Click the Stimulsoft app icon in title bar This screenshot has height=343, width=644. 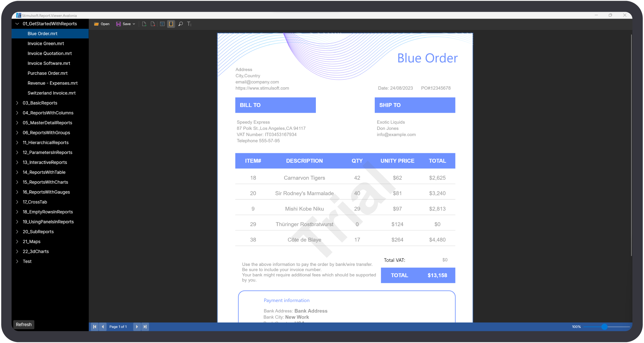click(19, 15)
